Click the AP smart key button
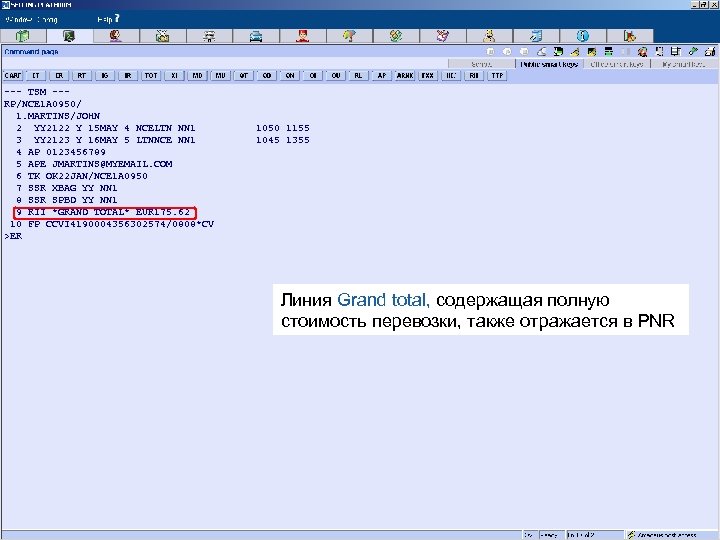Screen dimensions: 720x540 point(382,76)
